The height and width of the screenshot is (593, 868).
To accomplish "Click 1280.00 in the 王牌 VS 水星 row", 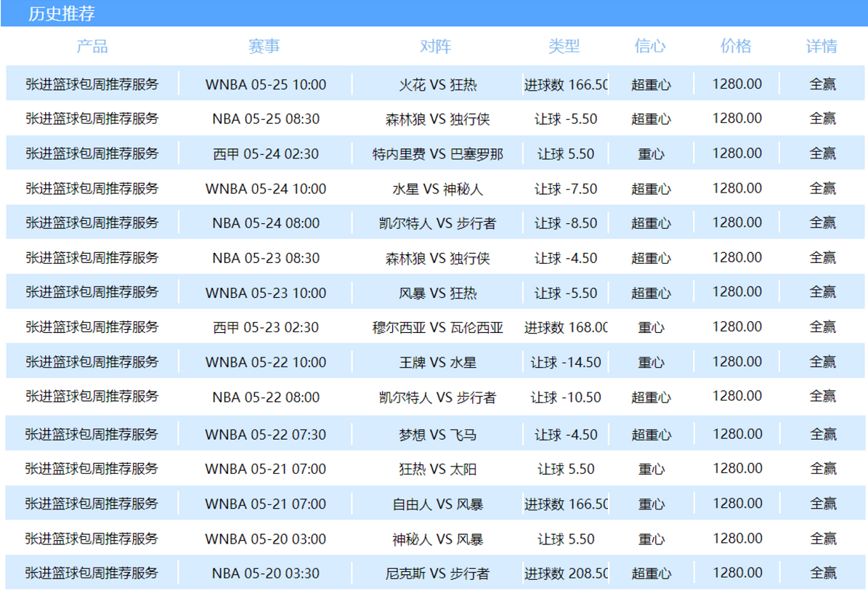I will click(x=737, y=361).
